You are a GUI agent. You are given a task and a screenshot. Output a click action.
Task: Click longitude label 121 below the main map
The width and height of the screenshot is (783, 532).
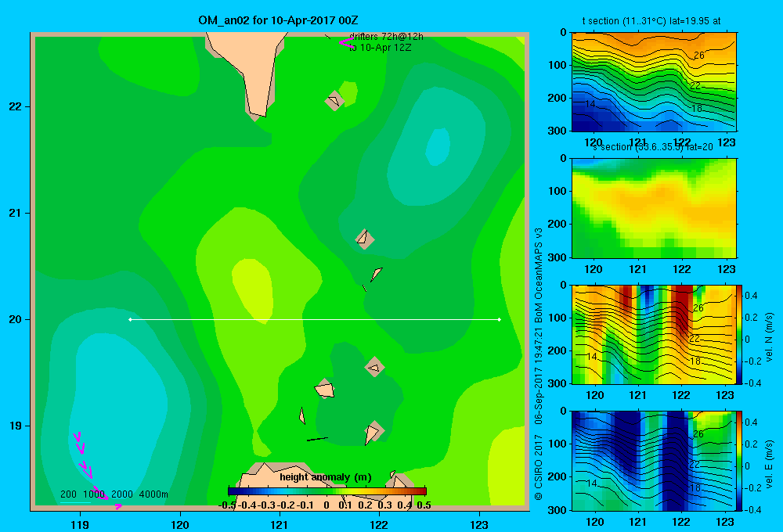coord(280,524)
